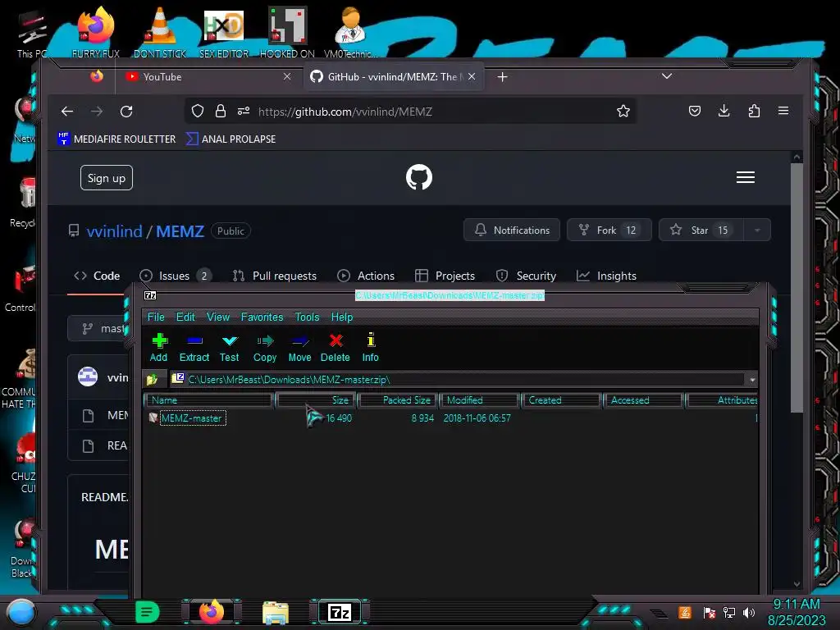Go up one folder in 7-Zip

click(152, 379)
